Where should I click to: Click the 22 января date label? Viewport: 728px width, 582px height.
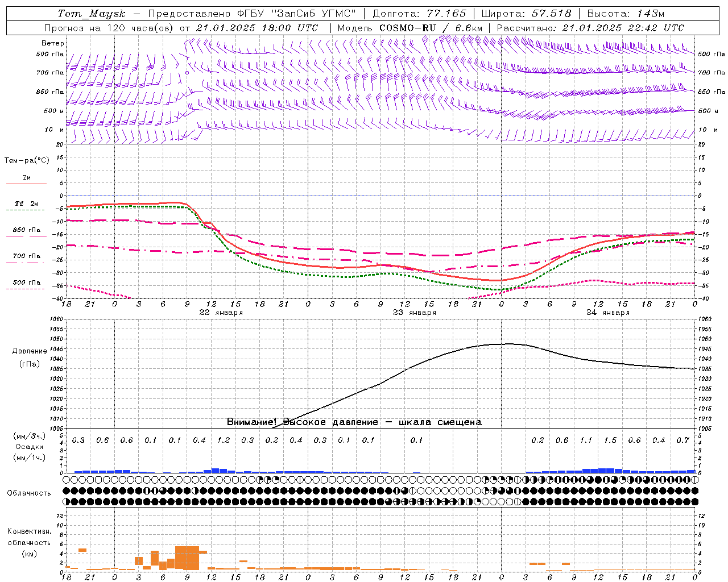(221, 313)
